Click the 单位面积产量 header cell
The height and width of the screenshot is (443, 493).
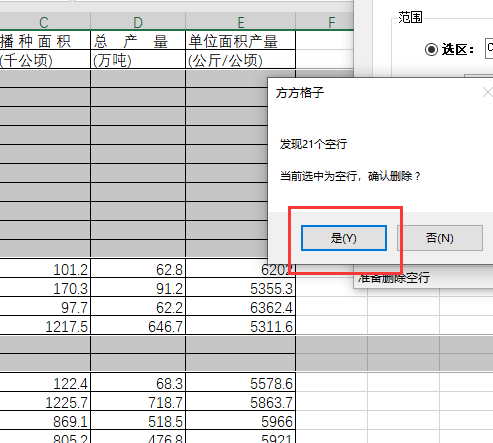pos(241,41)
